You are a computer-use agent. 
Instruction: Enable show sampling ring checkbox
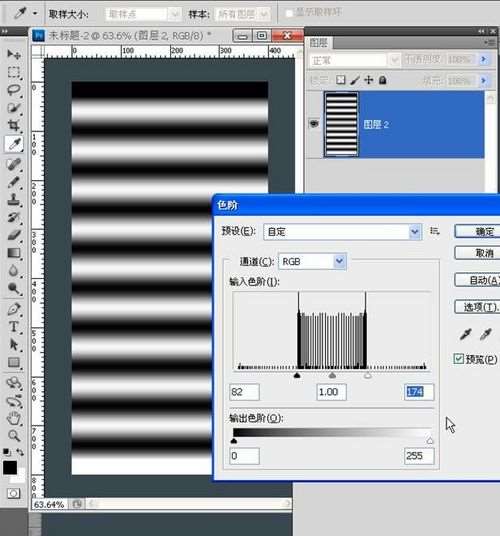click(x=289, y=13)
